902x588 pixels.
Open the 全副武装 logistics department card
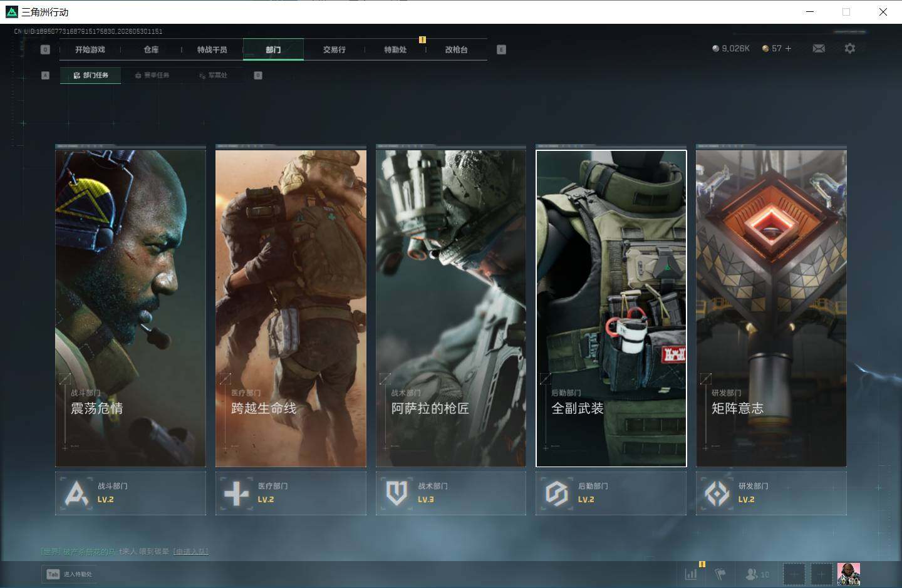611,307
